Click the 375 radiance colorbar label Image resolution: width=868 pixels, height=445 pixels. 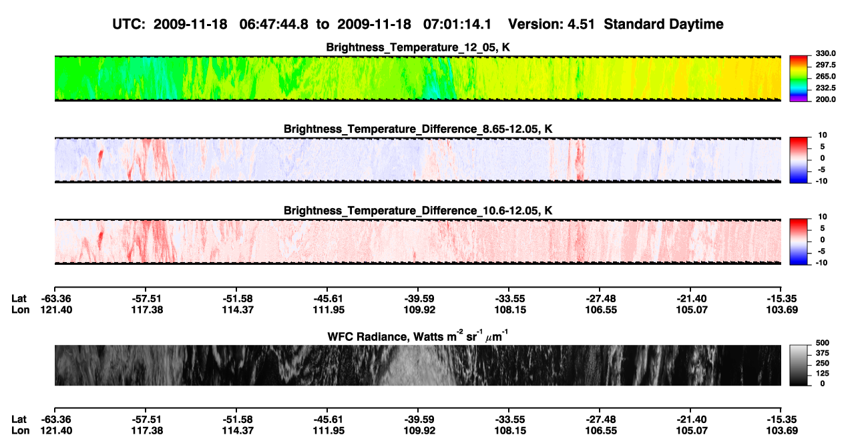(823, 353)
